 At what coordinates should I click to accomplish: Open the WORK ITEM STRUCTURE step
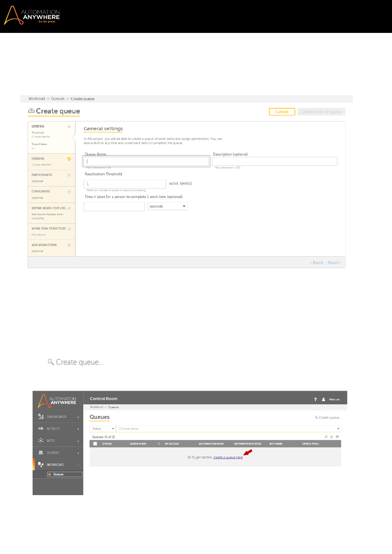[x=52, y=232]
